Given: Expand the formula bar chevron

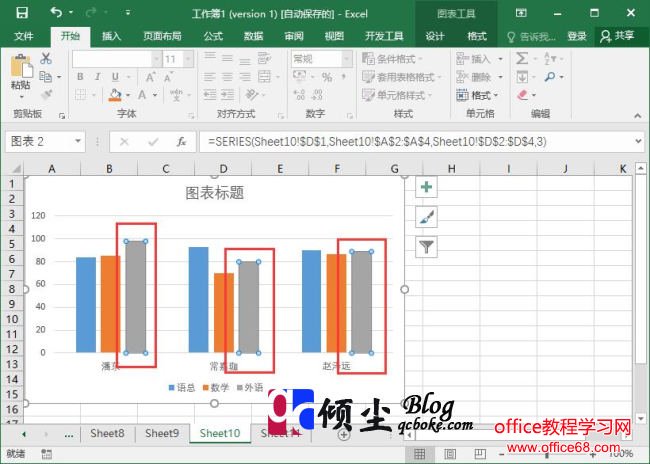Looking at the screenshot, I should [x=638, y=141].
